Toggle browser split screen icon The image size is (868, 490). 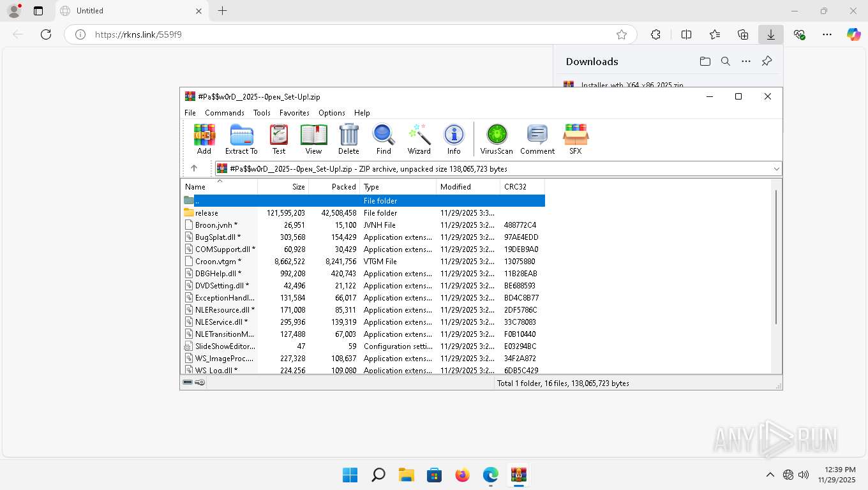[687, 34]
